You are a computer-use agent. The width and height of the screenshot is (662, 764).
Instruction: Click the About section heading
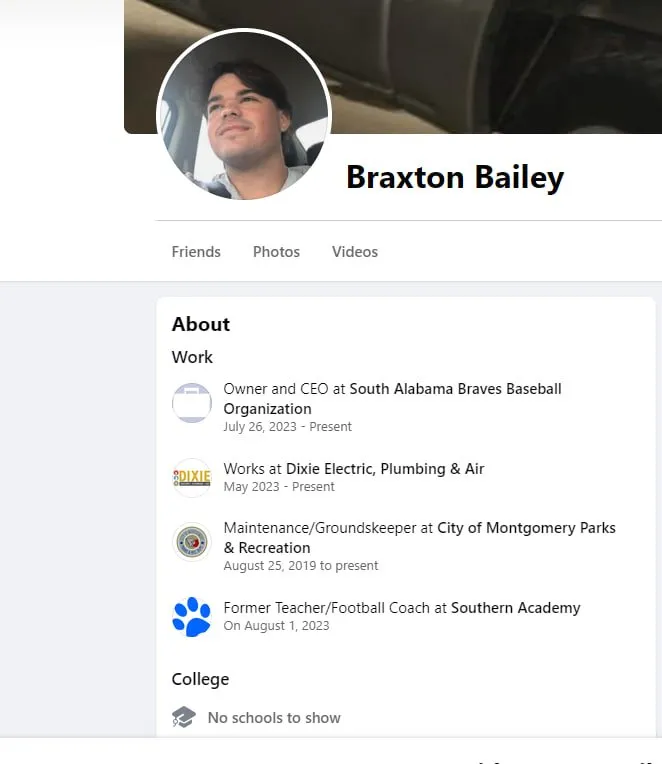coord(201,324)
